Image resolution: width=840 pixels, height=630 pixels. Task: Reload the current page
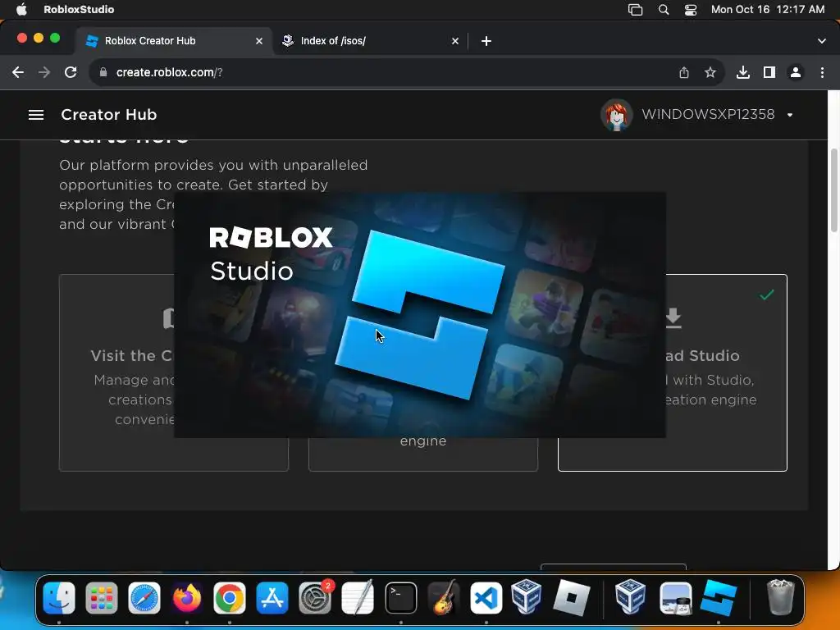71,72
